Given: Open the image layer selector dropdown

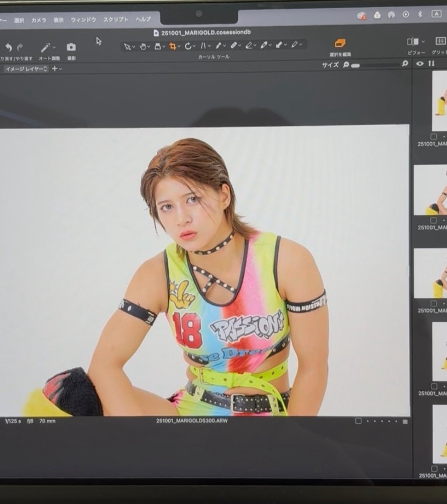Looking at the screenshot, I should pyautogui.click(x=26, y=69).
